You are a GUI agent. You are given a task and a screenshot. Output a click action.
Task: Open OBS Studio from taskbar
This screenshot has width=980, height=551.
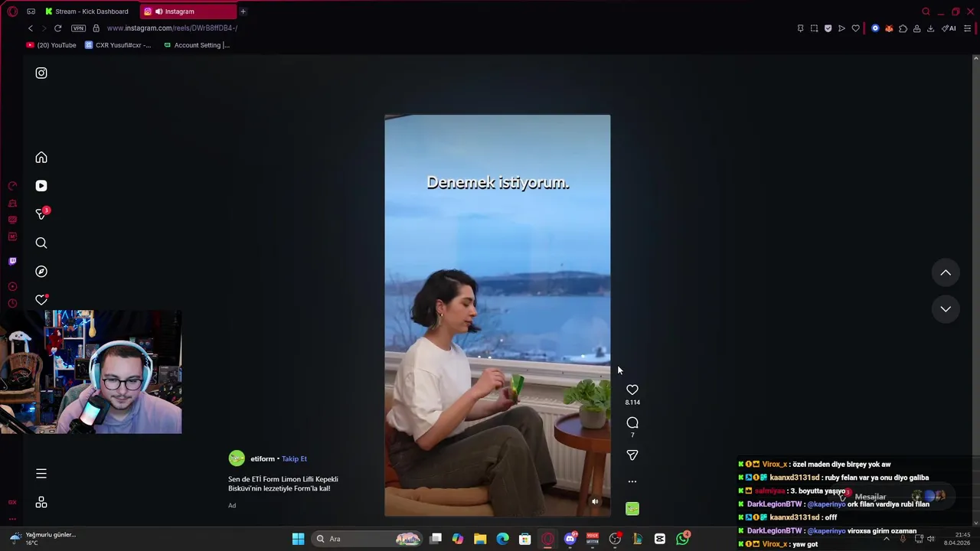coord(615,539)
